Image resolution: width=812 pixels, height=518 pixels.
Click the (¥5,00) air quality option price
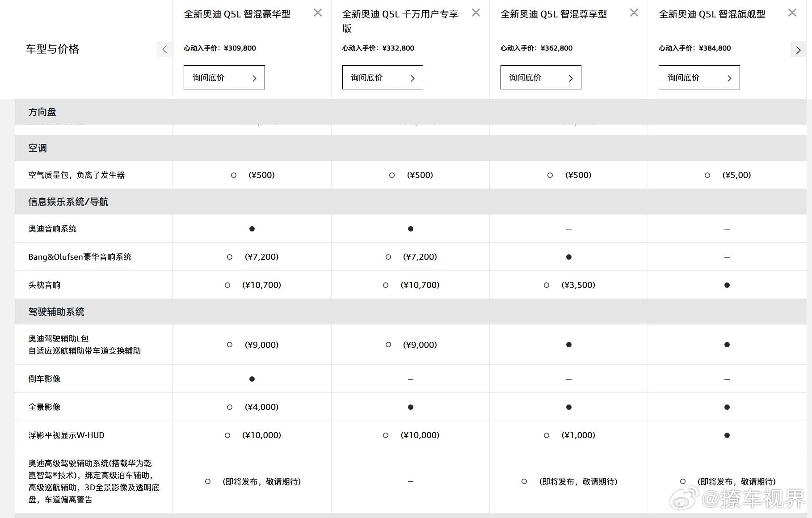click(x=736, y=175)
